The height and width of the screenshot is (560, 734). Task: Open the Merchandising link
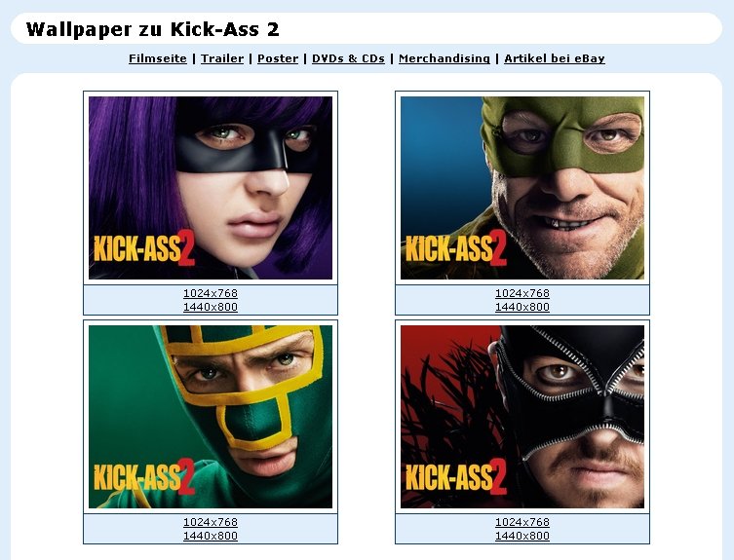click(444, 58)
